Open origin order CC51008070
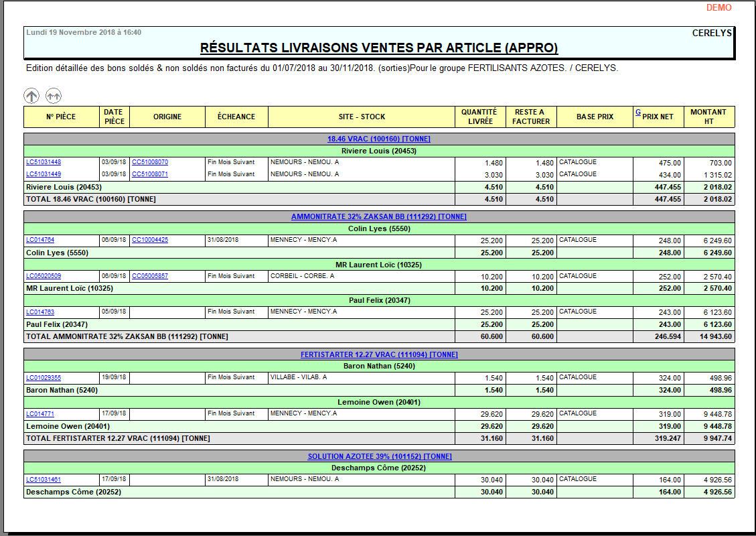The image size is (756, 536). click(x=150, y=162)
